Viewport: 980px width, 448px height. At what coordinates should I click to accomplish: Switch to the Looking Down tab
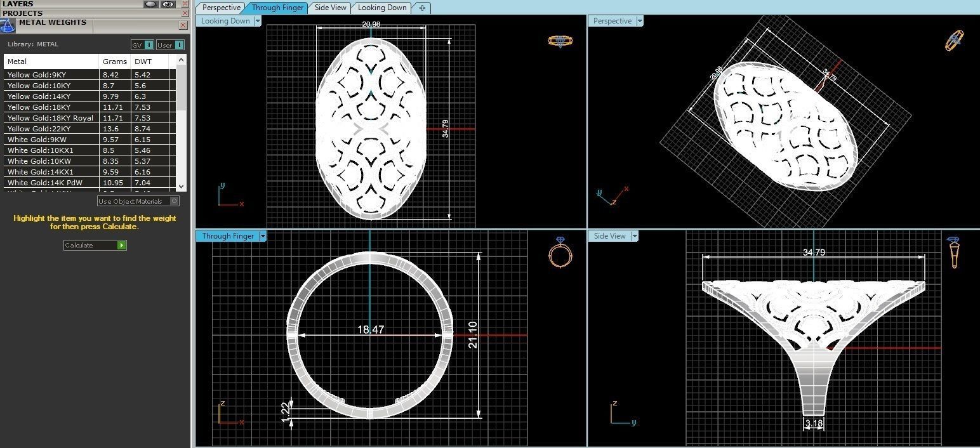pyautogui.click(x=382, y=8)
